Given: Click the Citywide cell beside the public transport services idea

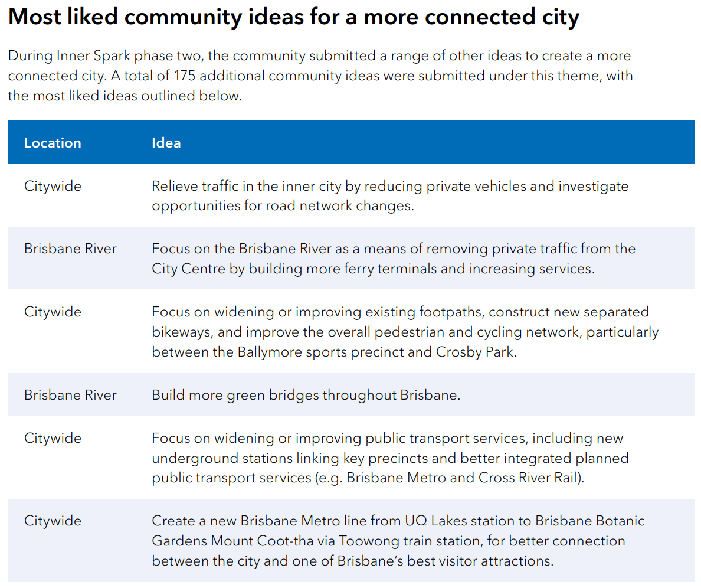Looking at the screenshot, I should click(x=53, y=438).
